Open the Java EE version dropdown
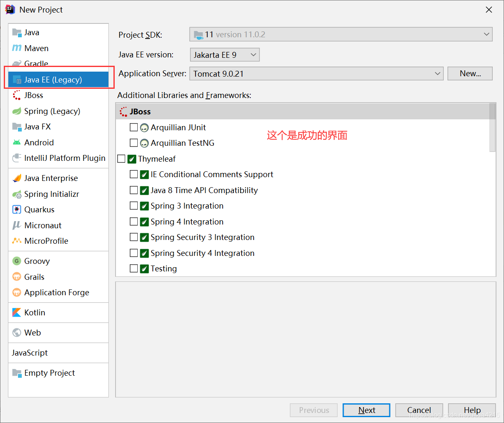 (x=225, y=55)
